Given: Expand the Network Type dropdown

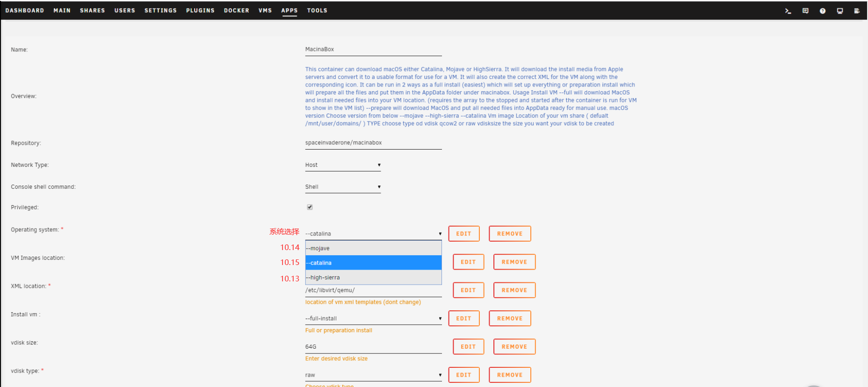Looking at the screenshot, I should click(343, 165).
